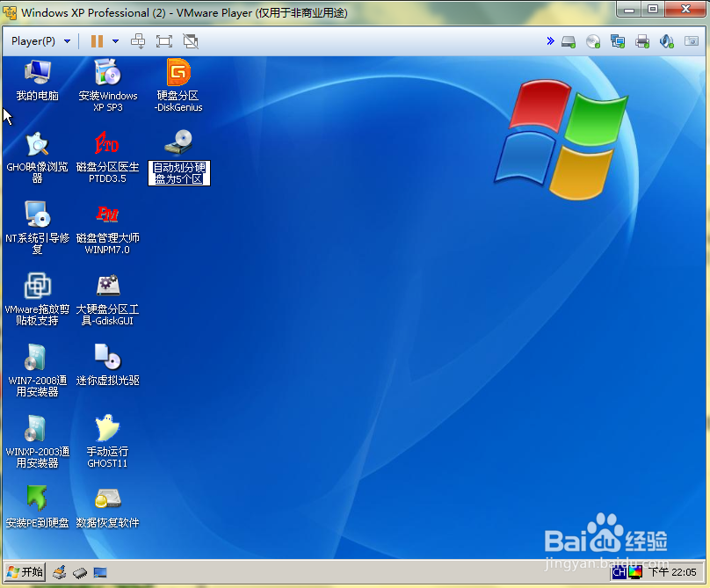Open the Player(P) menu
Screen dimensions: 710x588
(x=40, y=41)
